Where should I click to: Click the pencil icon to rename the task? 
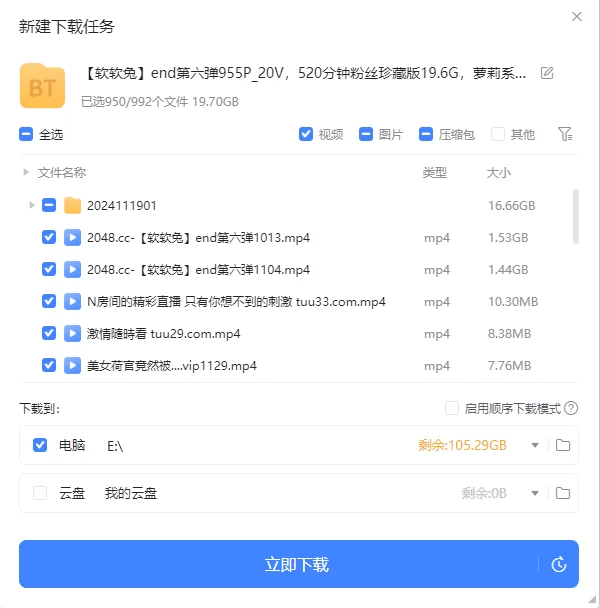tap(547, 73)
